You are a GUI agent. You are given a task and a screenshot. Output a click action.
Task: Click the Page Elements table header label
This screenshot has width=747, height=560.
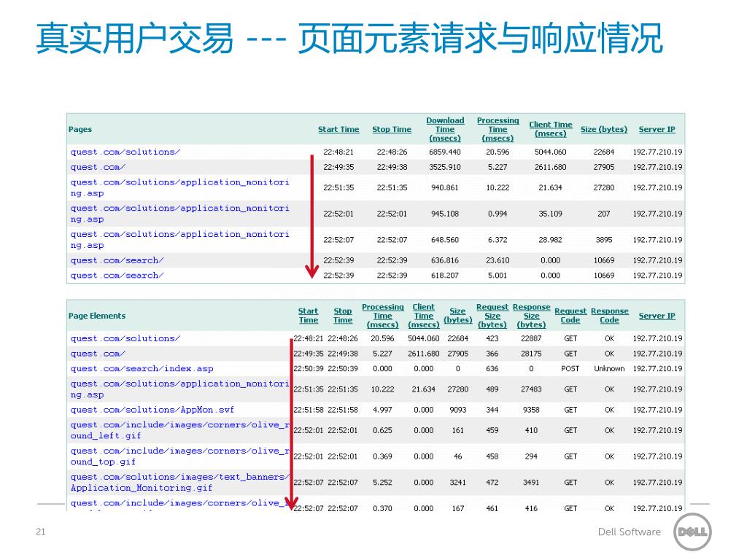(97, 316)
